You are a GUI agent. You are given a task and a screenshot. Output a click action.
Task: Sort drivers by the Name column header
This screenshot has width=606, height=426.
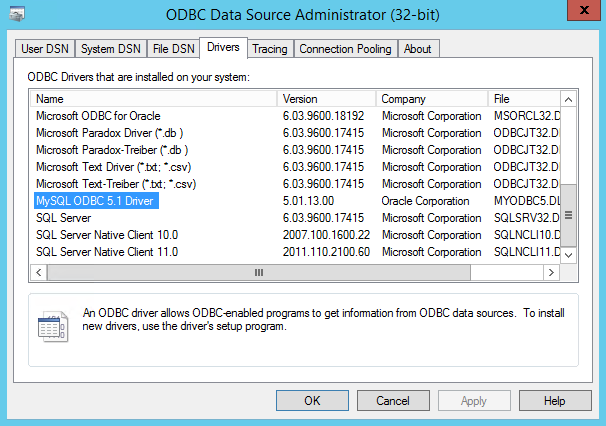[x=154, y=99]
